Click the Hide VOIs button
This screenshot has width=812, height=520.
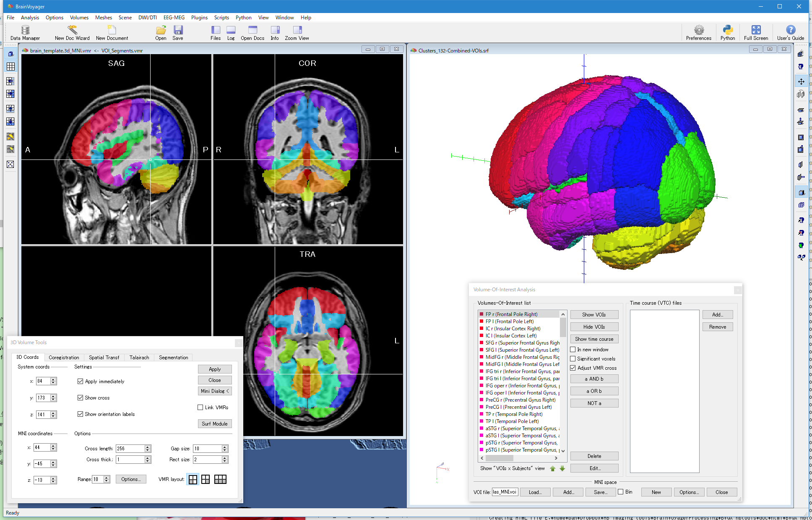594,327
